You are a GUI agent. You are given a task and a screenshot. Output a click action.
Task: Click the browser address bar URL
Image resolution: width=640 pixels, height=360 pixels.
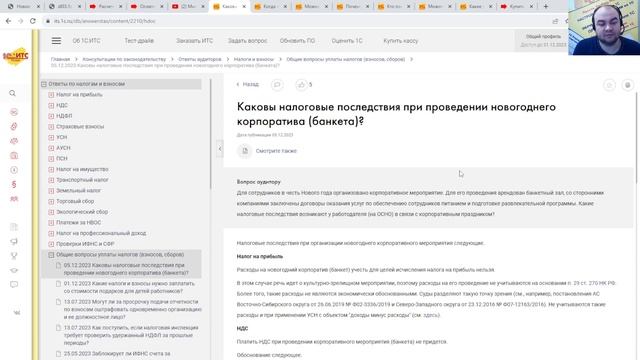coord(104,21)
